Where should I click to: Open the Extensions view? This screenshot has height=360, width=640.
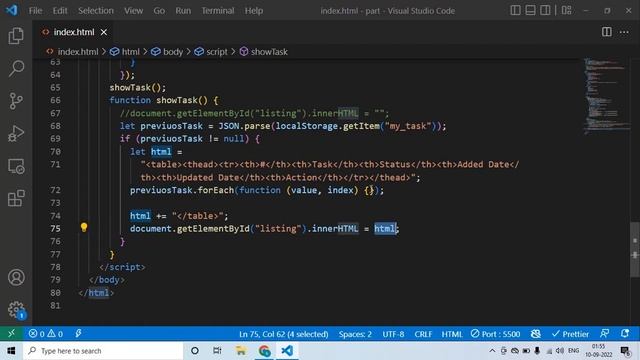coord(16,198)
